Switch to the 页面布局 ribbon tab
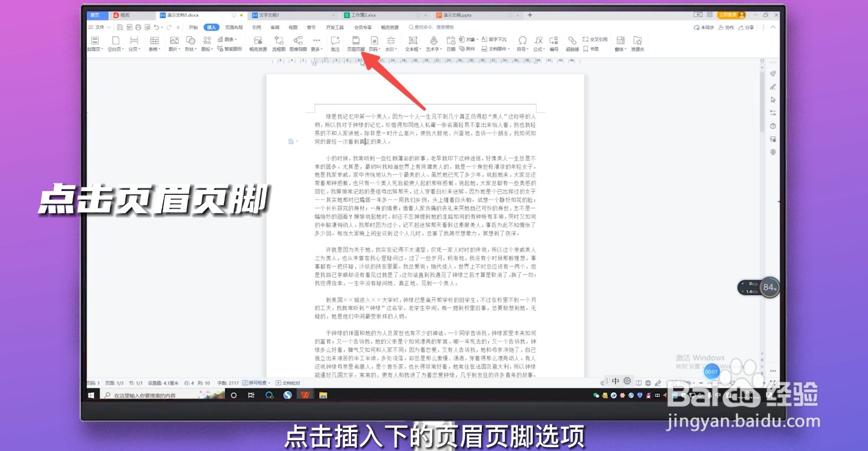 coord(234,27)
